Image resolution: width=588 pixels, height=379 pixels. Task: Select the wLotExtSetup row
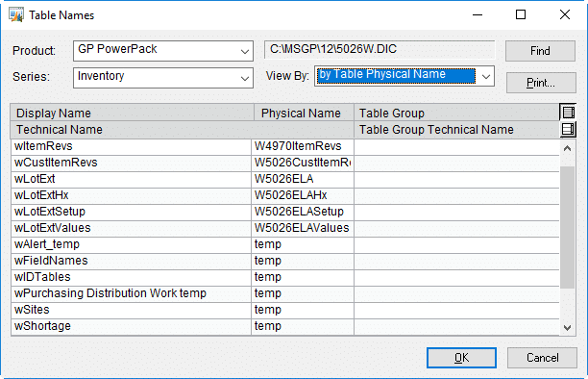tap(285, 212)
